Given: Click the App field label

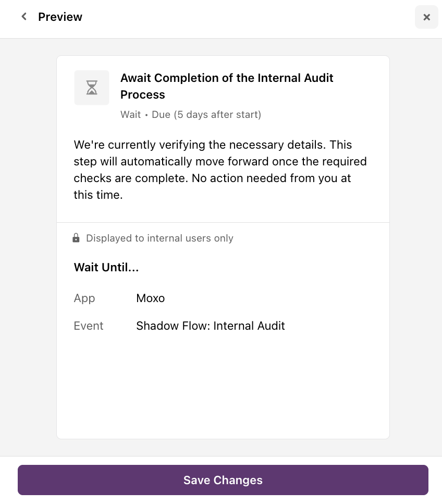Looking at the screenshot, I should 84,298.
